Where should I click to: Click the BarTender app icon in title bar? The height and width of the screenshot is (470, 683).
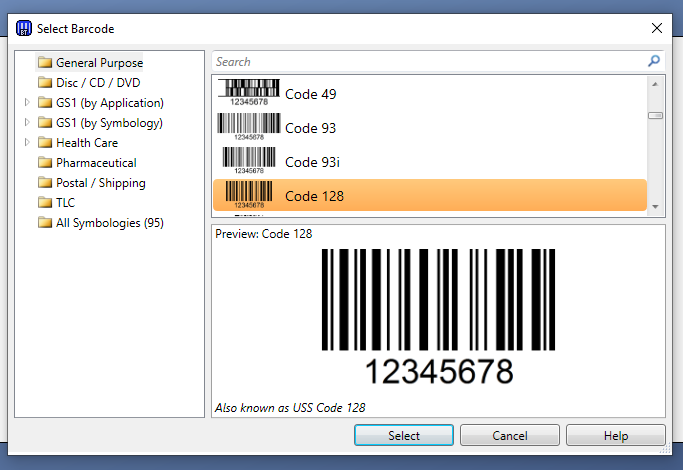[x=24, y=28]
